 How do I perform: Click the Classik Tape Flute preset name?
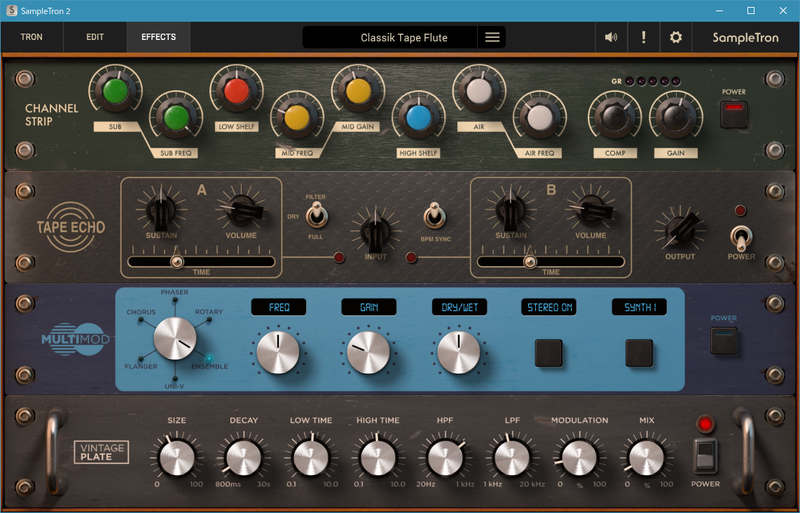(404, 37)
